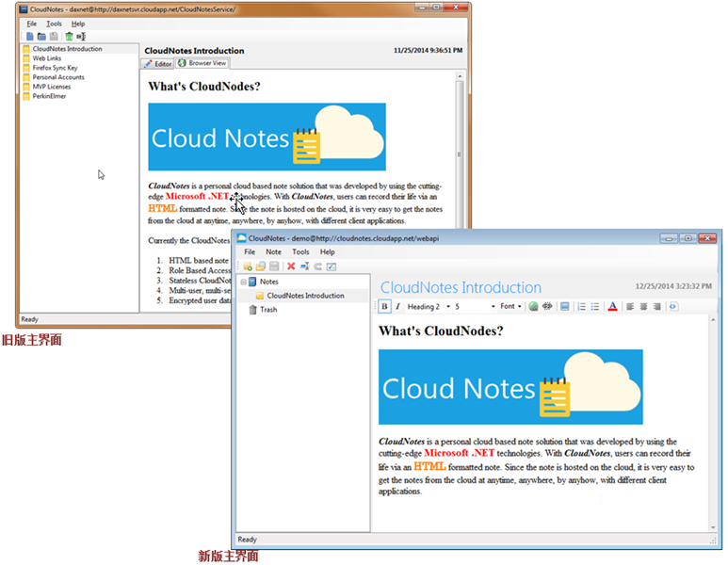The width and height of the screenshot is (728, 565).
Task: Click the blue Open folder icon in the old window
Action: click(41, 36)
